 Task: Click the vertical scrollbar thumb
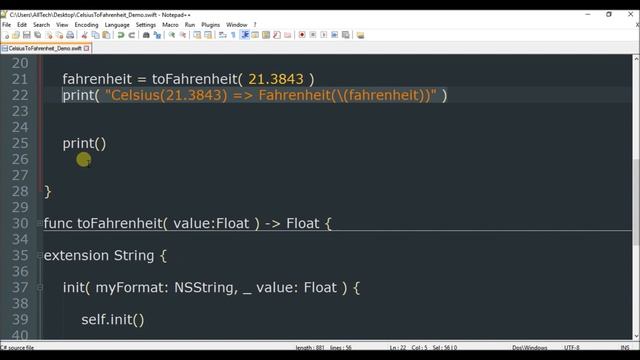point(636,202)
